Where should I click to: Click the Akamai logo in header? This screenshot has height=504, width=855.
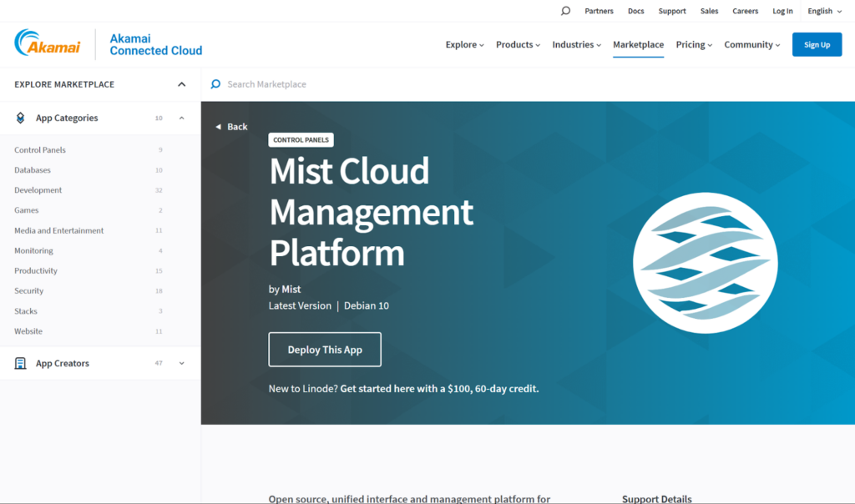click(48, 44)
